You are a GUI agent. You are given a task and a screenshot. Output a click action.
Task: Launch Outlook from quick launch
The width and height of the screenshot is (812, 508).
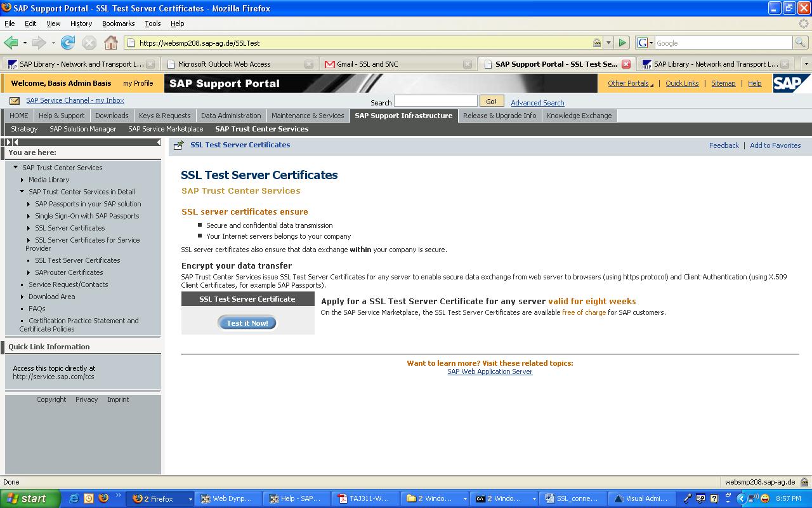point(89,498)
